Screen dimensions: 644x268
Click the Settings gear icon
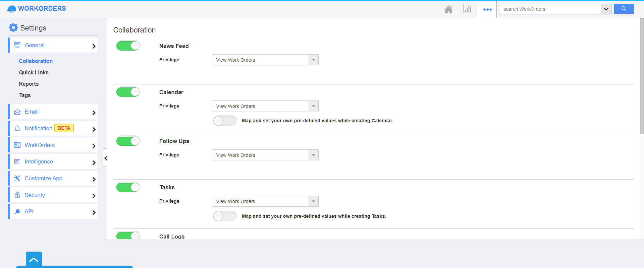[x=13, y=28]
